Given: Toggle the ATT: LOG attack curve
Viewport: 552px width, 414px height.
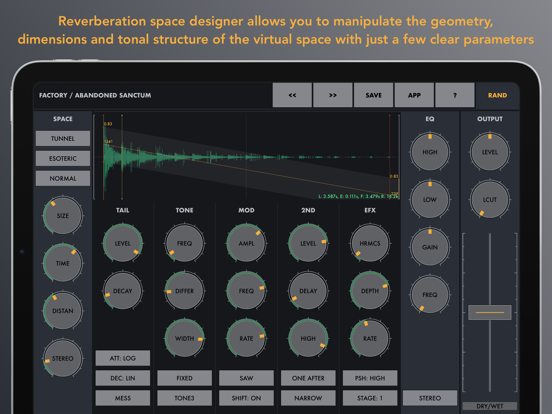Looking at the screenshot, I should pyautogui.click(x=123, y=358).
